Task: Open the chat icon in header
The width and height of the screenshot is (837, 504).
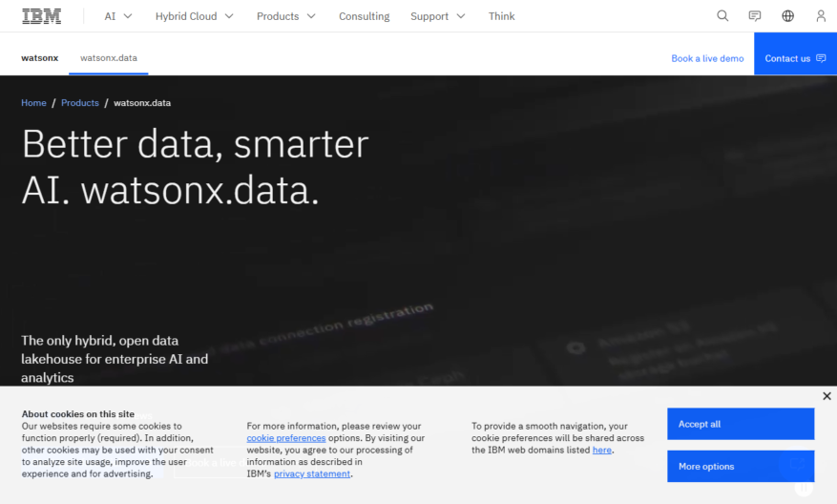Action: point(755,16)
